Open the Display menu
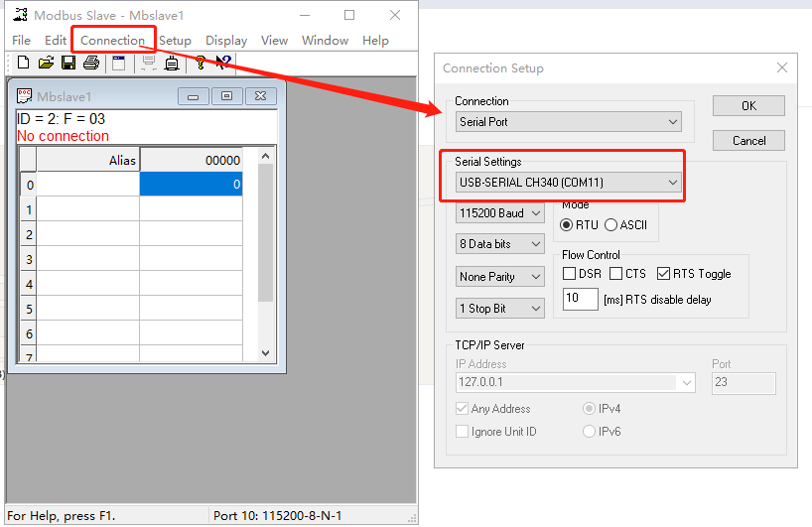The image size is (812, 527). [x=226, y=41]
